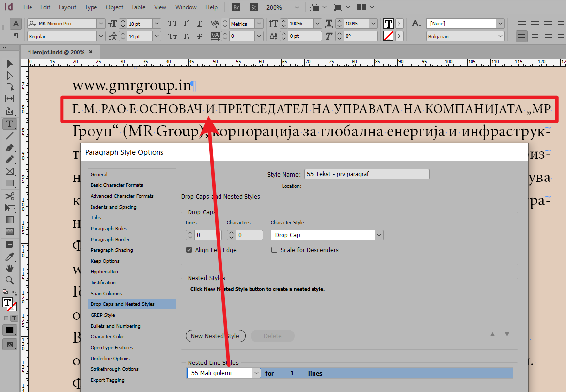Swap fill and stroke colors
The width and height of the screenshot is (566, 392).
tap(15, 293)
